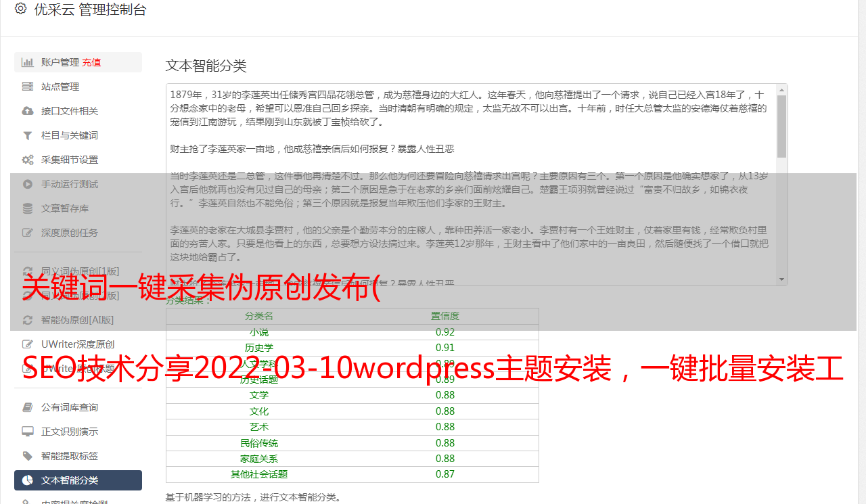Click the book icon for 公有词库查询

(x=28, y=407)
